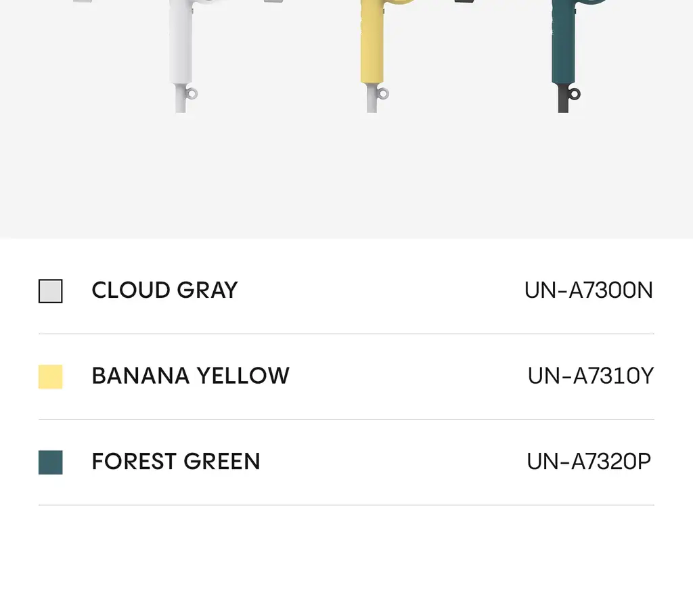Click the divider line below Cloud Gray row
This screenshot has height=616, width=693.
pos(346,334)
